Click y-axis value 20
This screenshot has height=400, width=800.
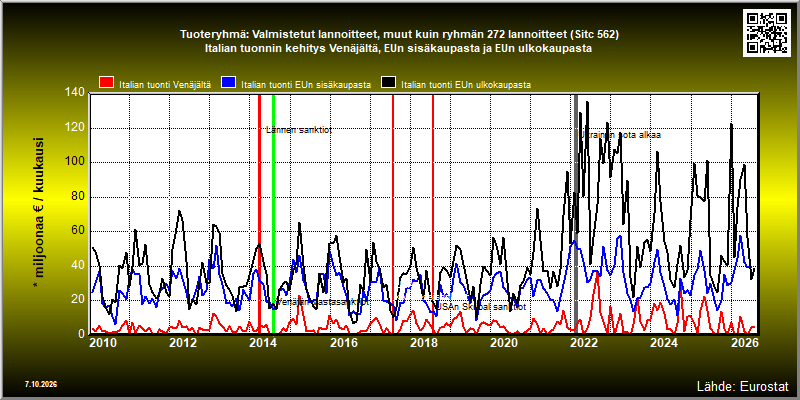tap(79, 299)
